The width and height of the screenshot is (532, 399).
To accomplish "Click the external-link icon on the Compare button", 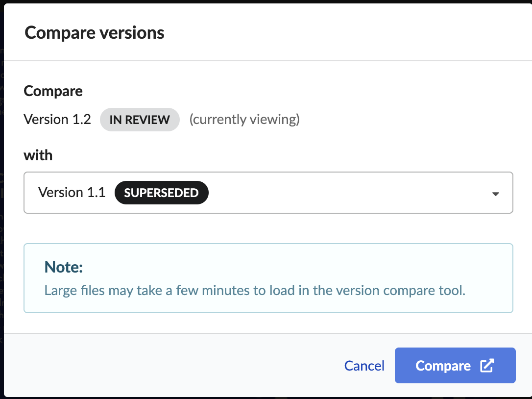I will pos(487,366).
